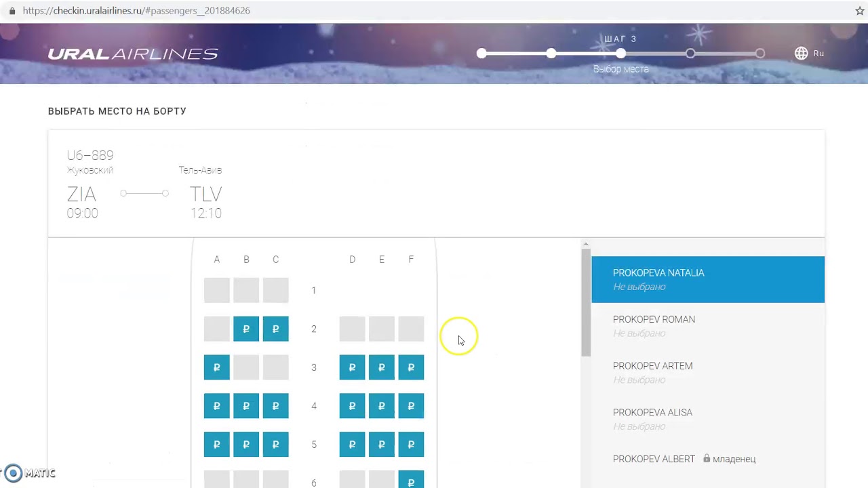Click the site lock icon in address bar
The image size is (868, 488).
pos(12,11)
